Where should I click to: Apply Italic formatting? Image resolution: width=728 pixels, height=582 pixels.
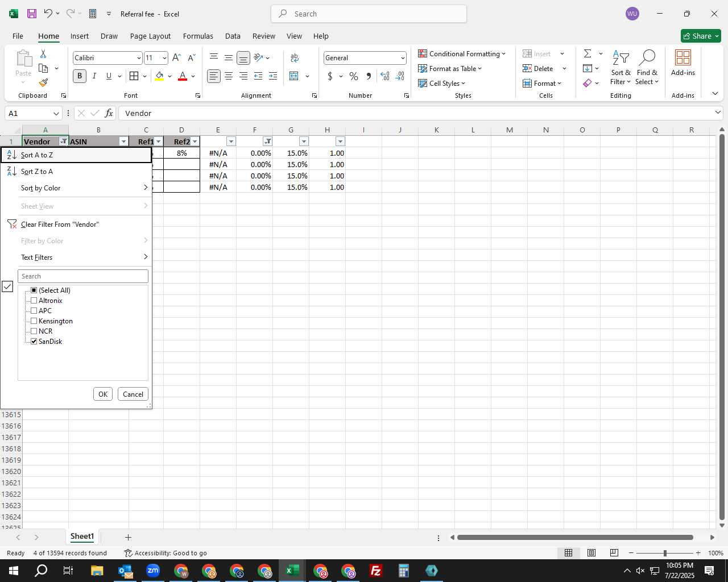(94, 76)
